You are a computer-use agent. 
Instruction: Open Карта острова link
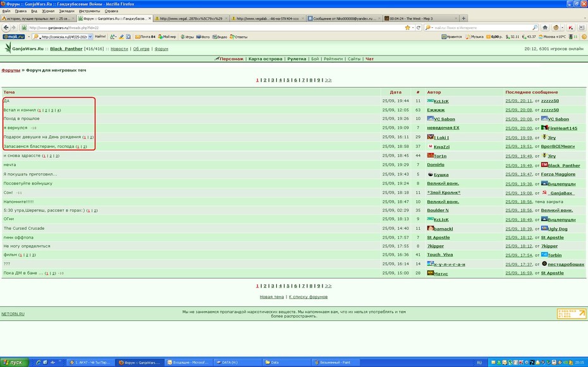coord(265,59)
